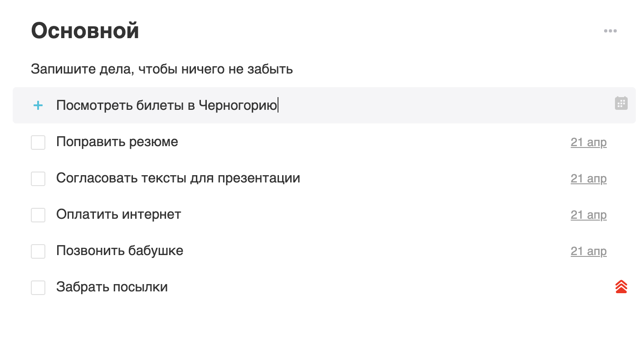Open the Позвонить бабушке task item
644x354 pixels.
tap(120, 251)
